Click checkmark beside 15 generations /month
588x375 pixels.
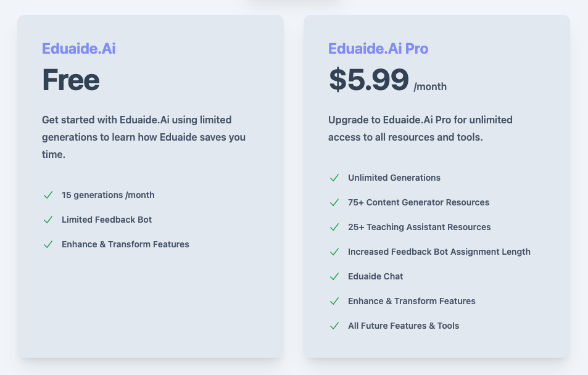coord(48,195)
